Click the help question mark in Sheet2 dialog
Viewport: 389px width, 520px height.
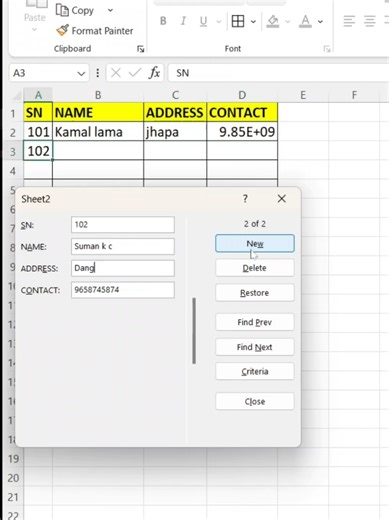pyautogui.click(x=245, y=199)
